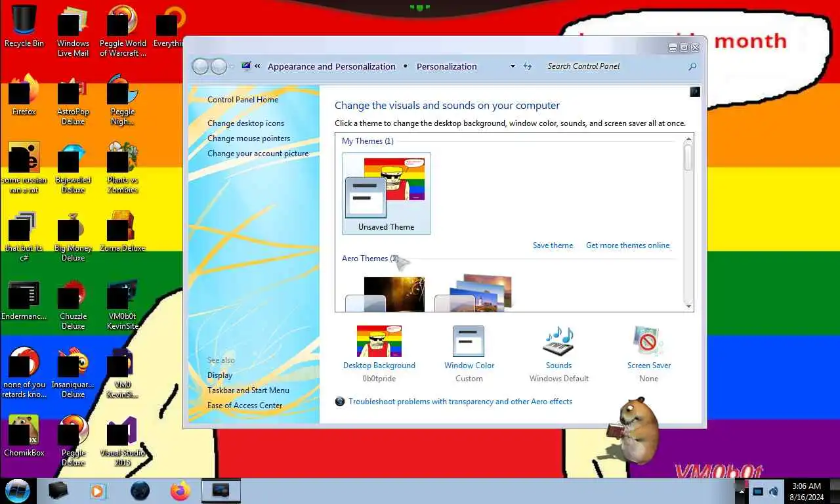Troubleshoot transparency and Aero effects link

pyautogui.click(x=460, y=402)
